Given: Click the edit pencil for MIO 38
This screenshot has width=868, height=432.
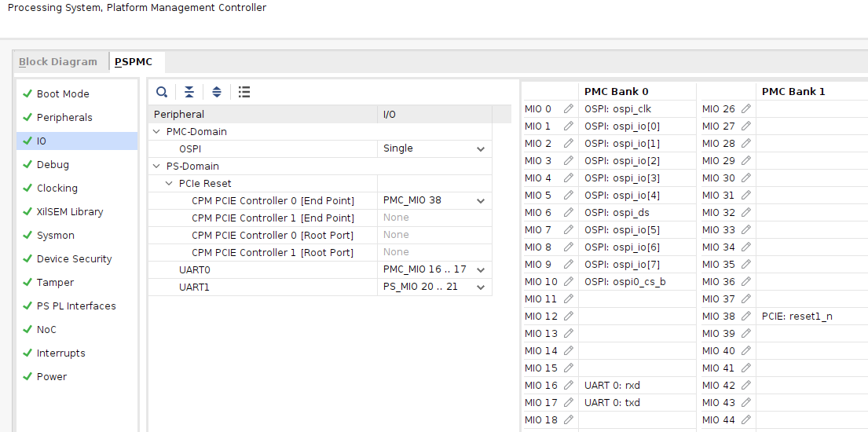Looking at the screenshot, I should (745, 317).
